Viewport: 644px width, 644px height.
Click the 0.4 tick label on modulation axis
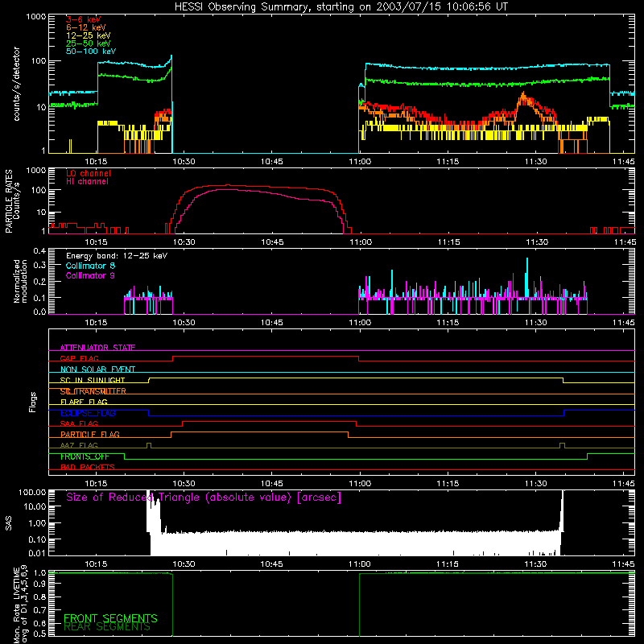coord(39,251)
